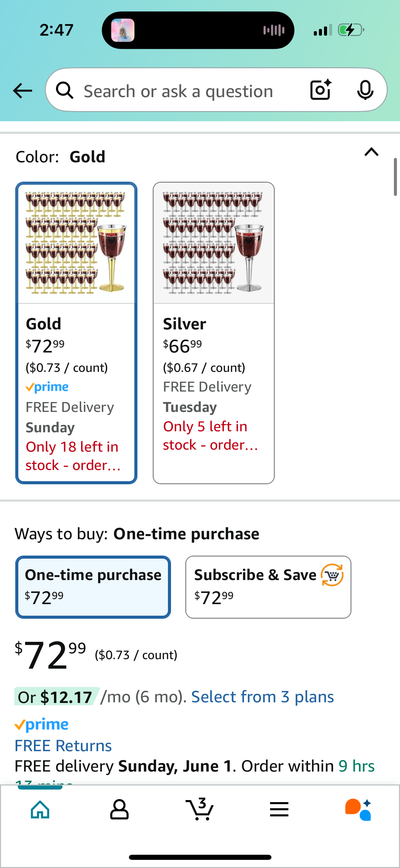Open camera lens visual search
This screenshot has width=400, height=868.
tap(321, 90)
